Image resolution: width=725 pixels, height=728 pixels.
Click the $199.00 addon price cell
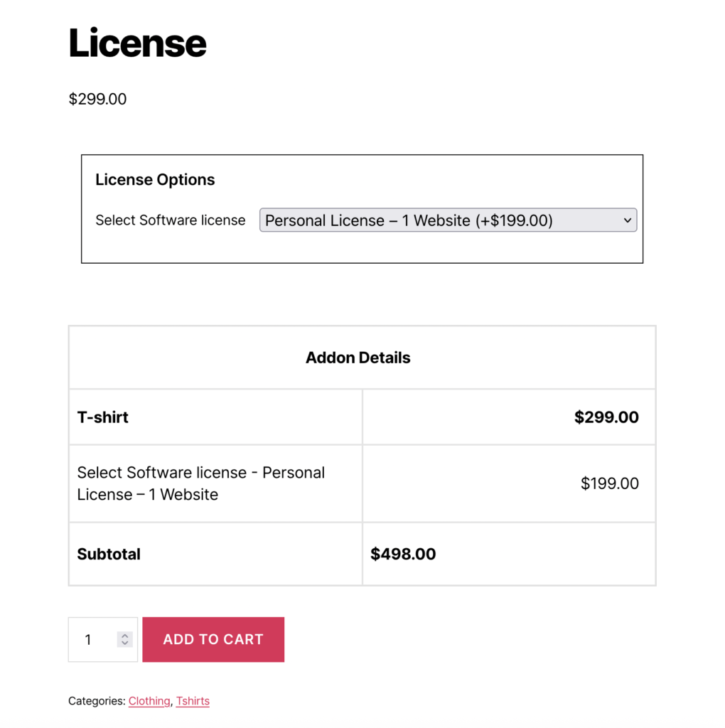click(610, 483)
